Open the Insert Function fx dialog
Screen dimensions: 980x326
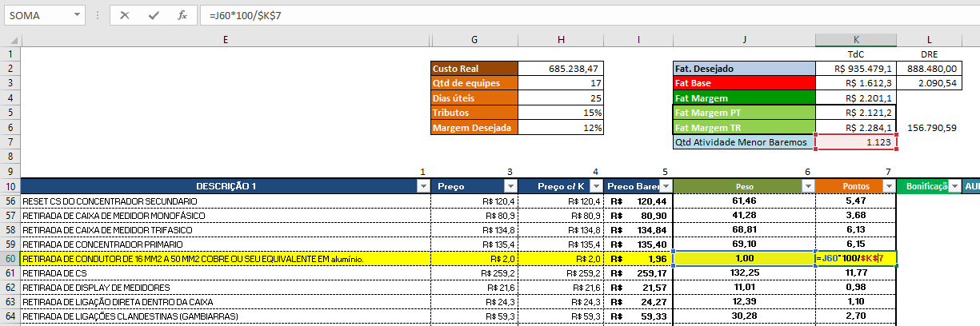tap(182, 15)
